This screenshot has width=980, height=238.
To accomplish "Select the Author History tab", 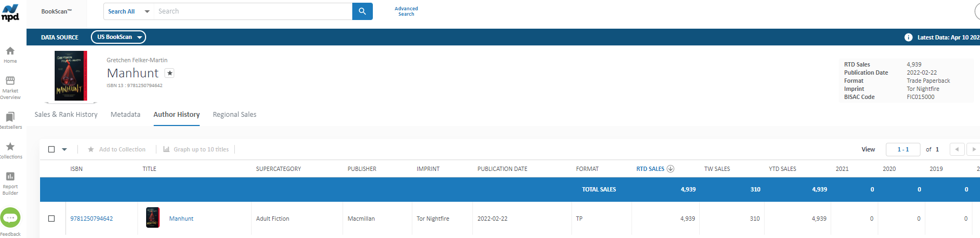I will tap(176, 115).
